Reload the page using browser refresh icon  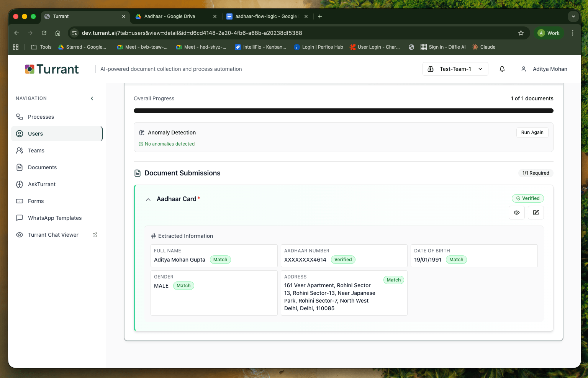(44, 33)
